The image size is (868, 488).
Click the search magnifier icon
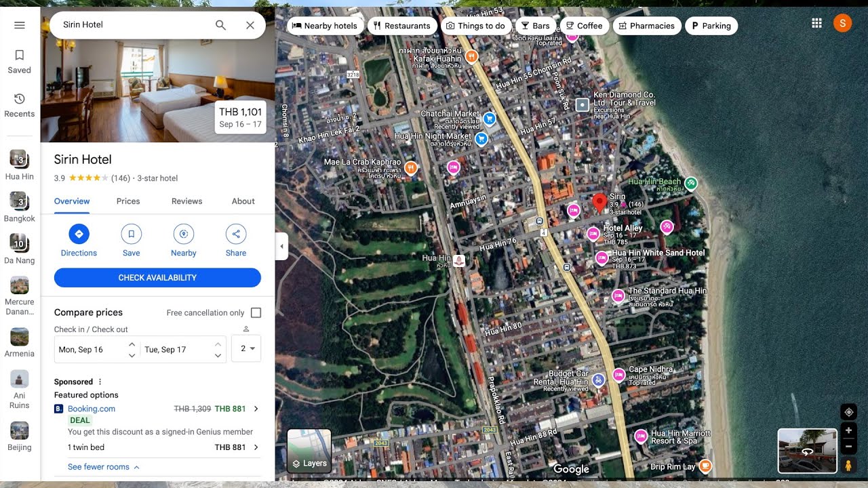[x=220, y=25]
